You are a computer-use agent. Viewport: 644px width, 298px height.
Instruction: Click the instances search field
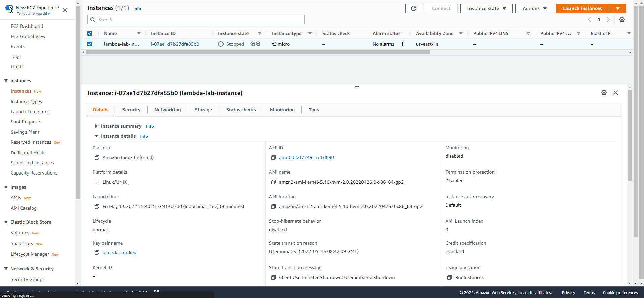196,20
